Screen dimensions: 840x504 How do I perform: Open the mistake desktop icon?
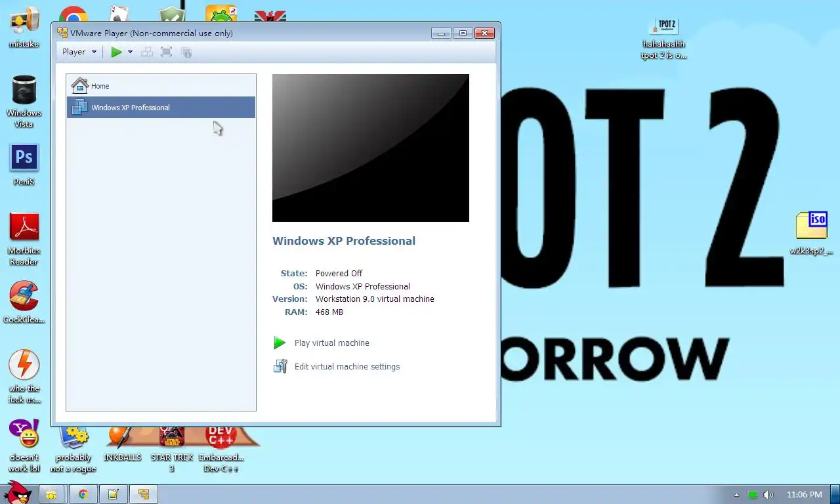(x=24, y=26)
